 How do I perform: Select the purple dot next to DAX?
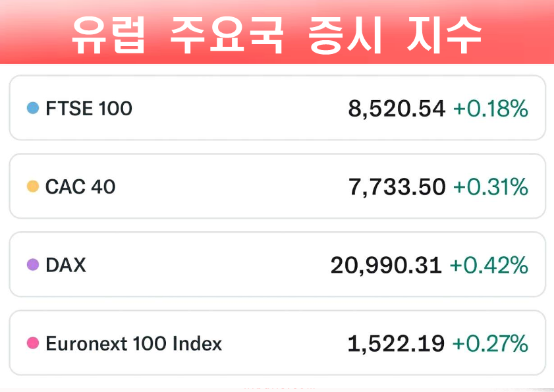pos(33,266)
